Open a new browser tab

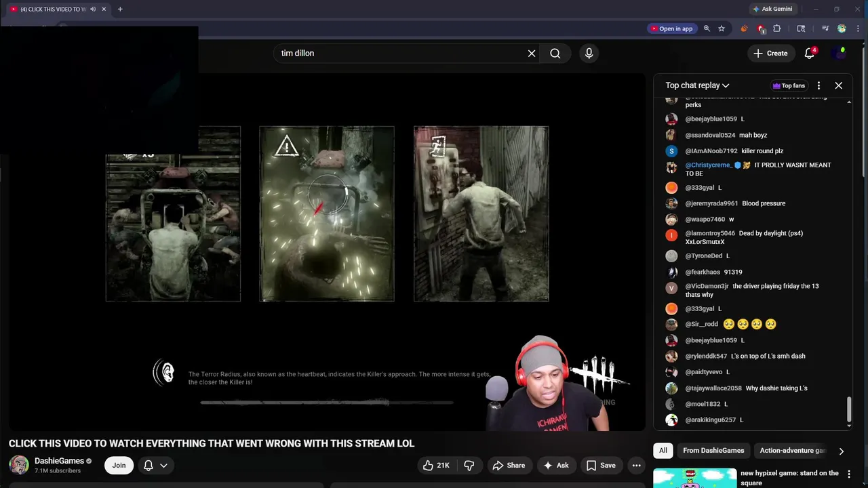[x=120, y=9]
